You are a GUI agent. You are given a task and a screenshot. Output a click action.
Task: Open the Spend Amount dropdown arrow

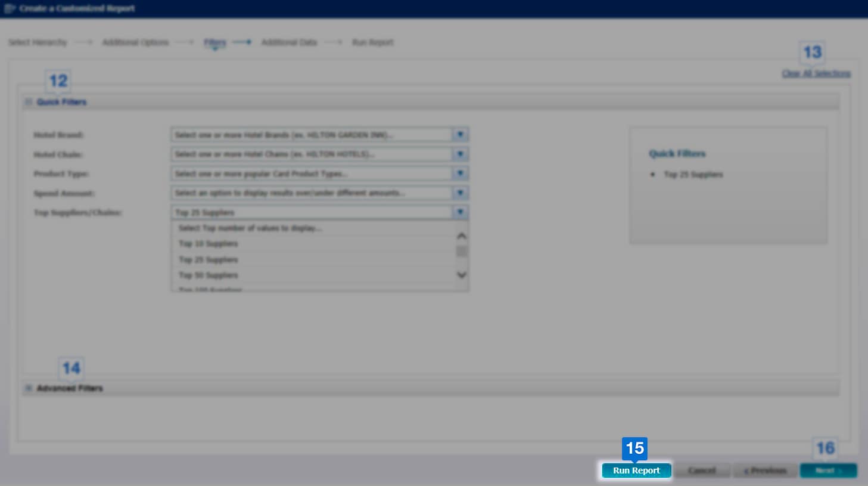460,193
